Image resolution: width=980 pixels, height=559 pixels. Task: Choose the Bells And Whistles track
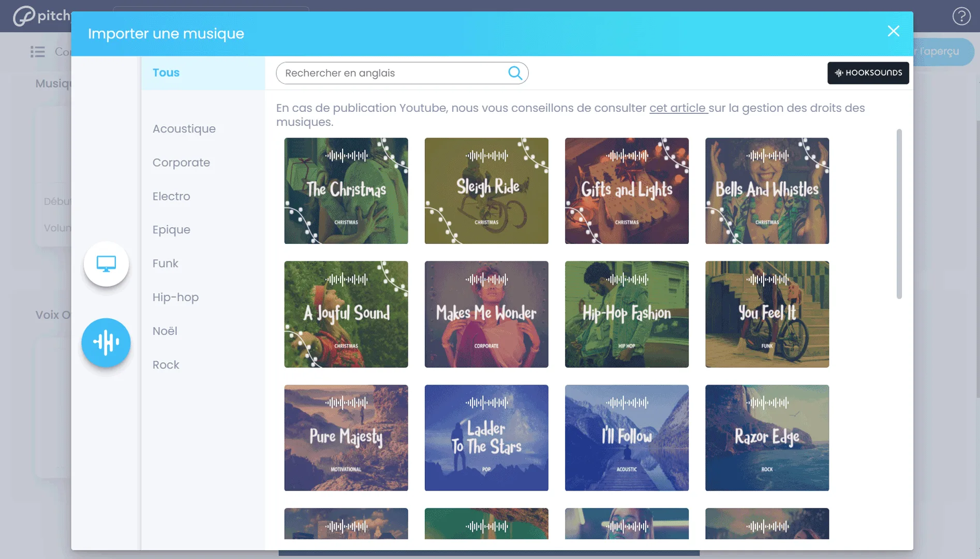(x=767, y=190)
